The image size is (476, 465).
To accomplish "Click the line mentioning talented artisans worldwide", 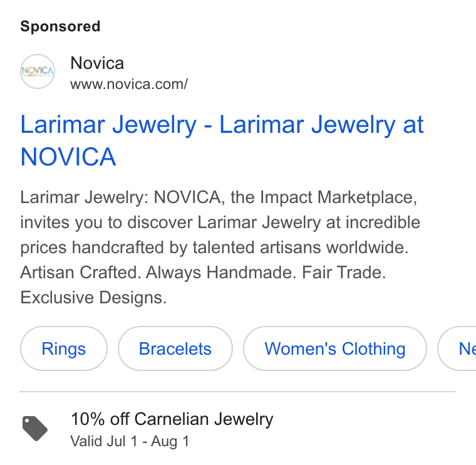I will (x=214, y=248).
